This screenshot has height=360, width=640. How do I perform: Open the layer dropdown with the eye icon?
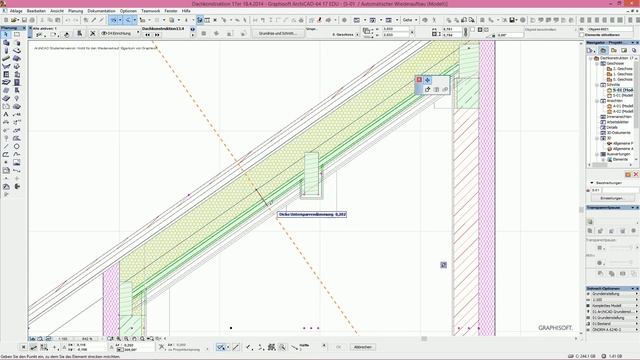coord(120,33)
